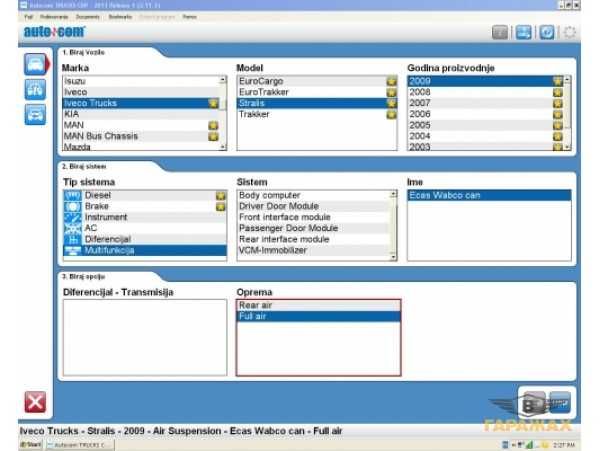Select Passenger Door Module
The image size is (600, 451).
coord(313,228)
